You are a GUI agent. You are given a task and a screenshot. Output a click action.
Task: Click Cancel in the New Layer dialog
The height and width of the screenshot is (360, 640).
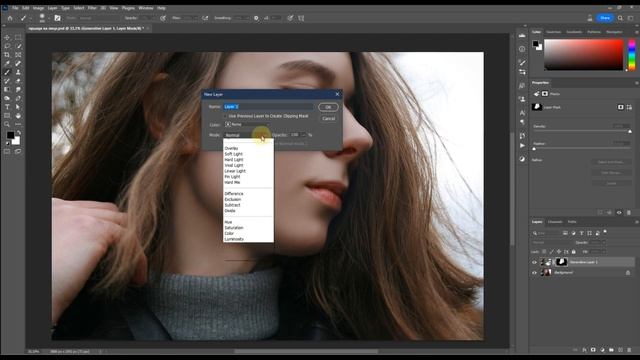coord(328,118)
